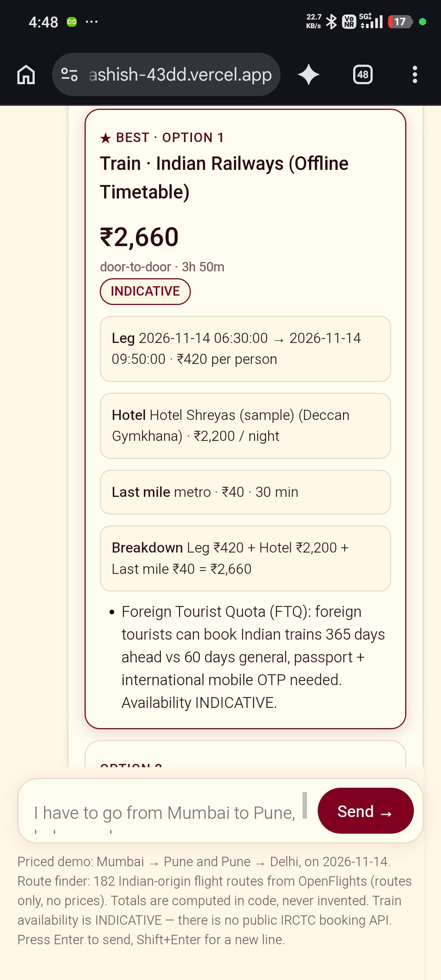Tap the browser home icon
Screen dimensions: 441x980
coord(26,74)
